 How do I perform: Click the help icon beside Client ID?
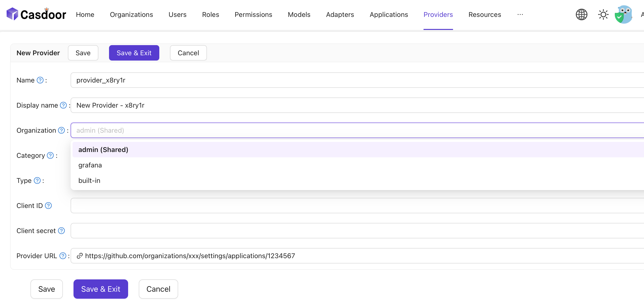pos(48,206)
